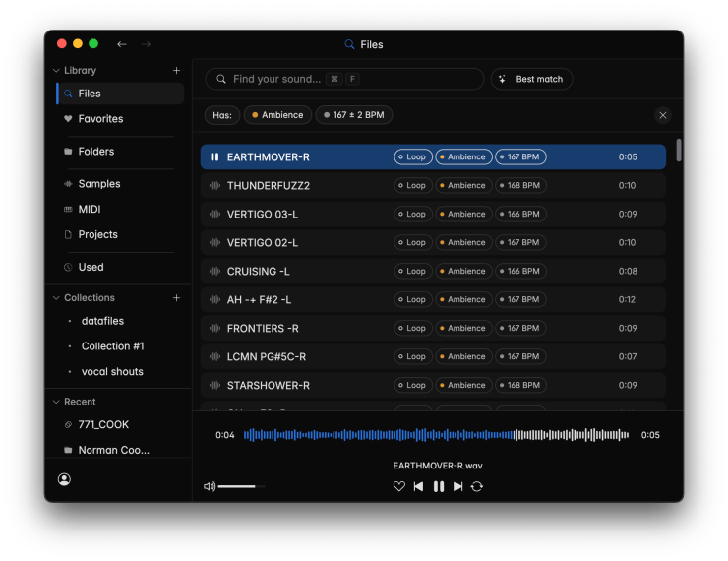Image resolution: width=728 pixels, height=561 pixels.
Task: Toggle the 167 ± 2 BPM filter chip
Action: coord(354,115)
